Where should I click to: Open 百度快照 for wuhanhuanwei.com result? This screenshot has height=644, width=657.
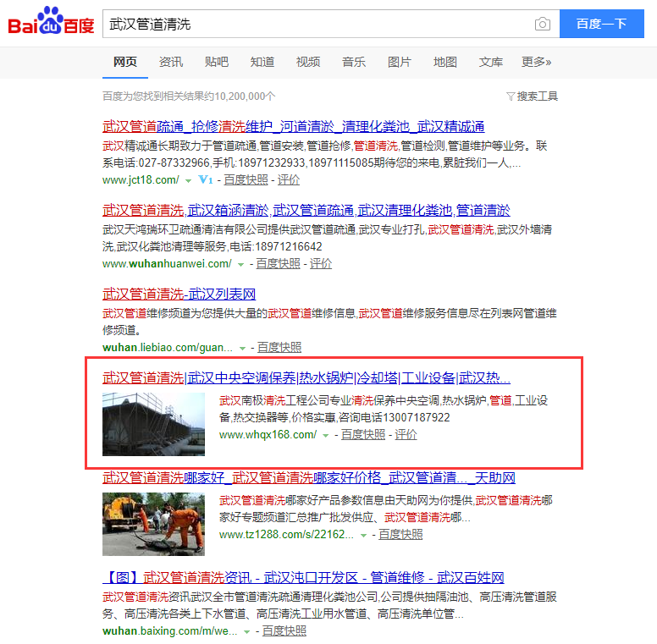[x=279, y=264]
